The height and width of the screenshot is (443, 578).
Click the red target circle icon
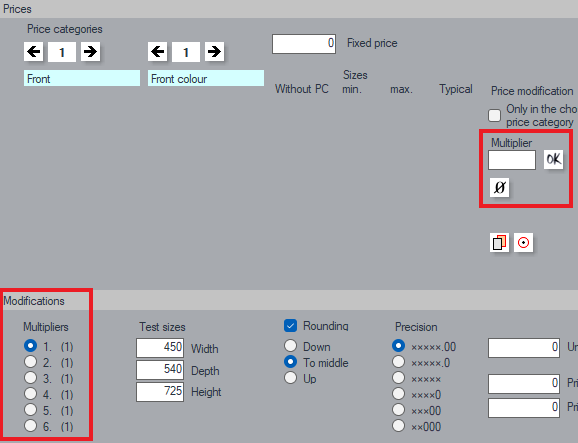[x=523, y=243]
